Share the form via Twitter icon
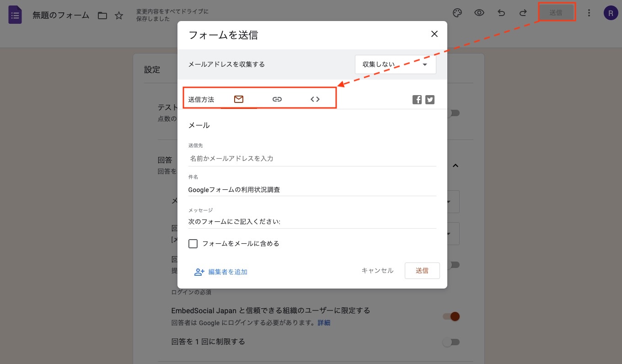 [x=430, y=100]
